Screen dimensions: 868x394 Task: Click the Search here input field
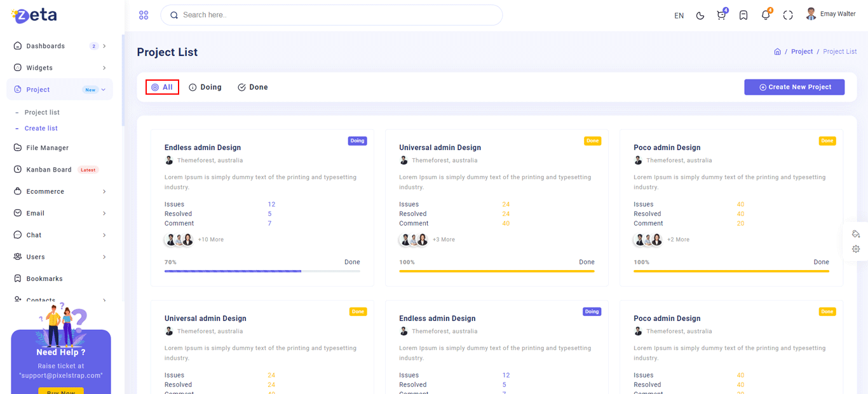click(330, 15)
